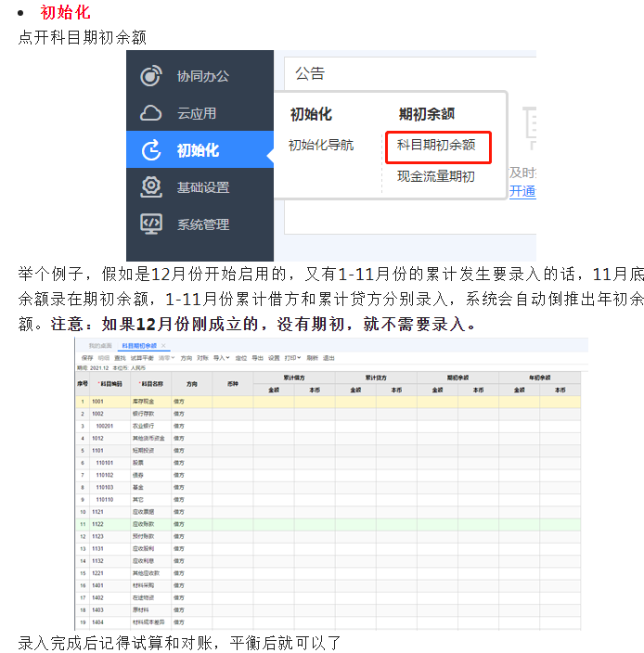Click the 币种 column header
The width and height of the screenshot is (644, 653).
pos(233,384)
